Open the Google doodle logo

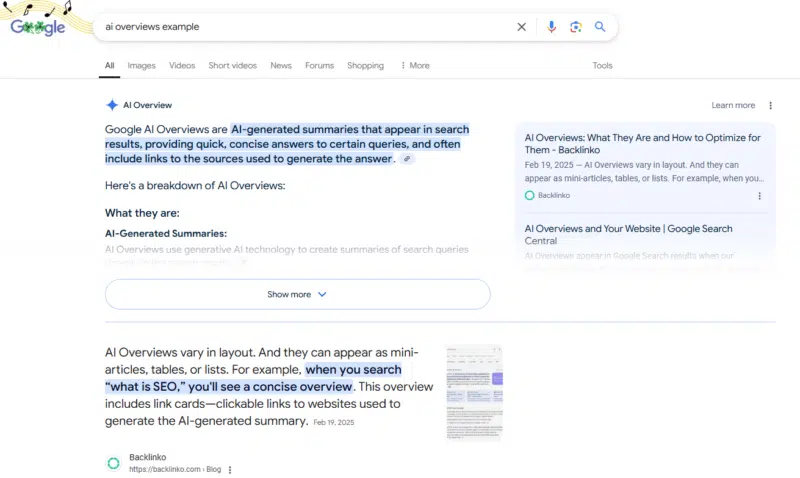(38, 27)
